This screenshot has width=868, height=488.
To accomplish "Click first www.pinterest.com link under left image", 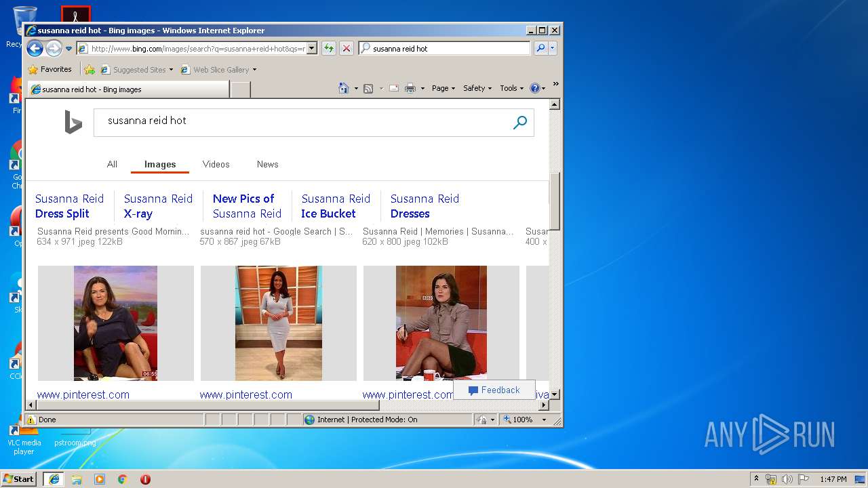I will 83,394.
